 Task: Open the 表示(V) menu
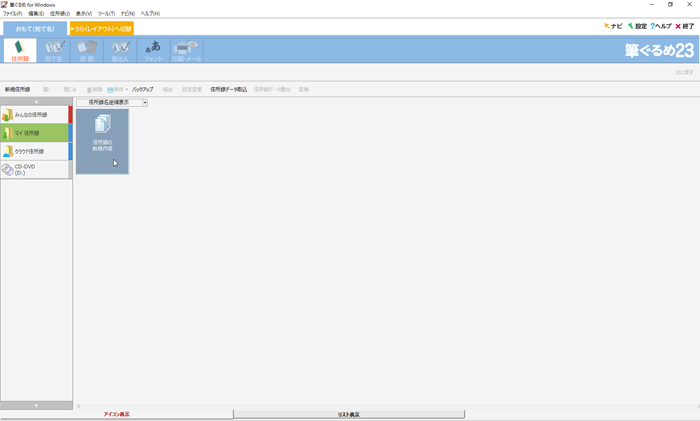pos(84,14)
